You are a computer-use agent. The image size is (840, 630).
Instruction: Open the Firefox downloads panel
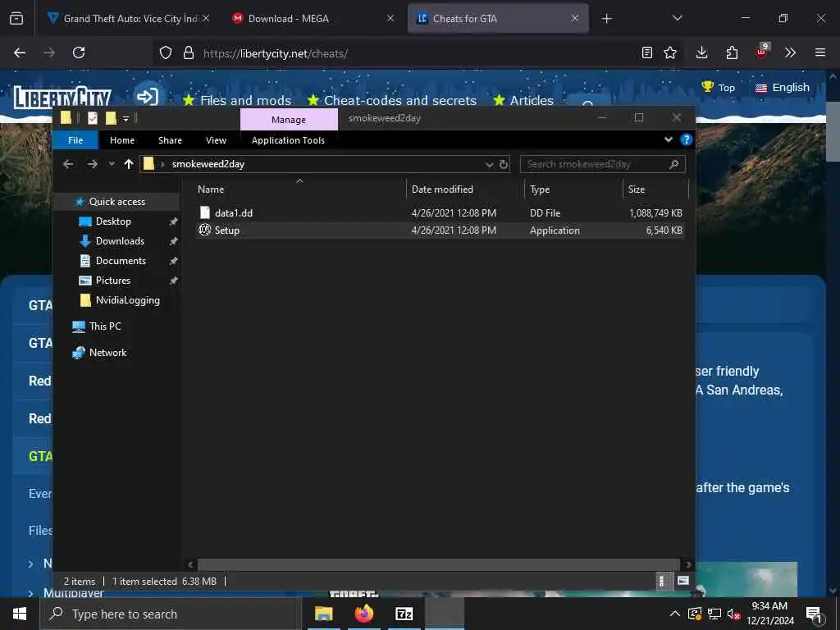pos(701,52)
